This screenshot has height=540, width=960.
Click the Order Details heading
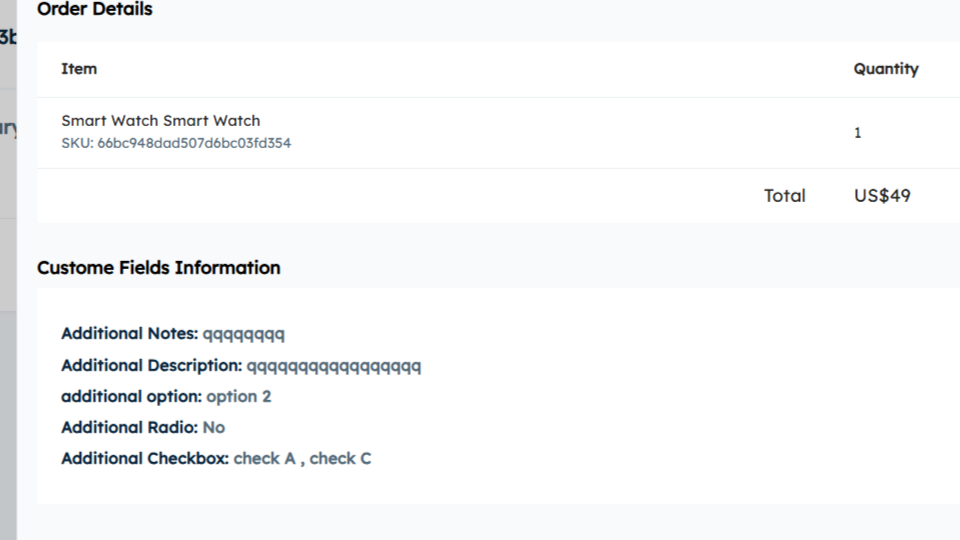click(x=95, y=9)
